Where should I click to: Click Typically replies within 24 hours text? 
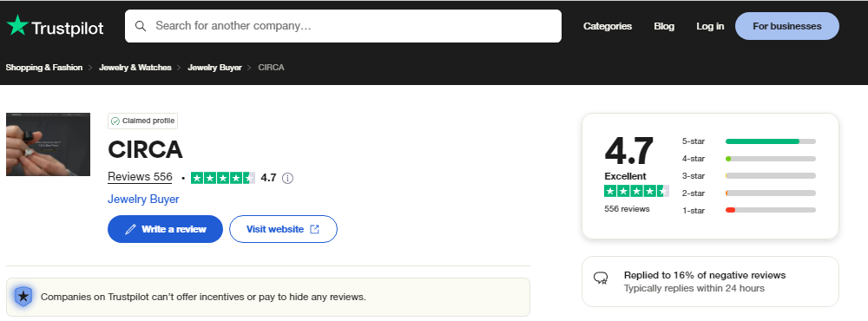(x=694, y=288)
